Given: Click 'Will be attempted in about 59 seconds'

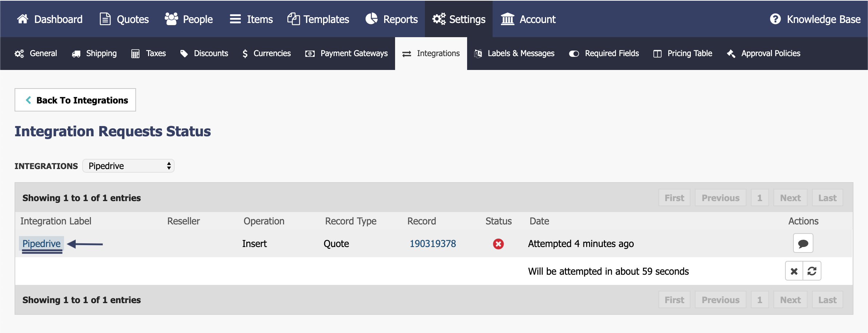Looking at the screenshot, I should pyautogui.click(x=608, y=271).
